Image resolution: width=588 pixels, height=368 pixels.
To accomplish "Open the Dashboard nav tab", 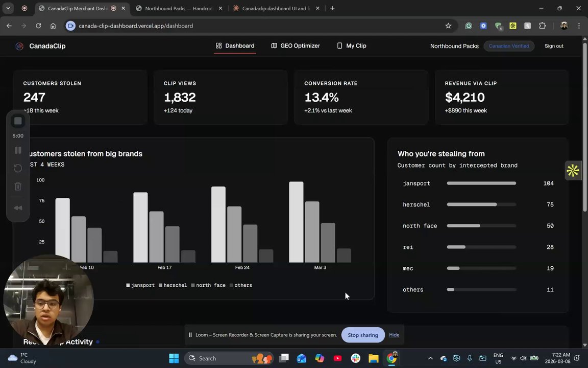I will coord(235,46).
